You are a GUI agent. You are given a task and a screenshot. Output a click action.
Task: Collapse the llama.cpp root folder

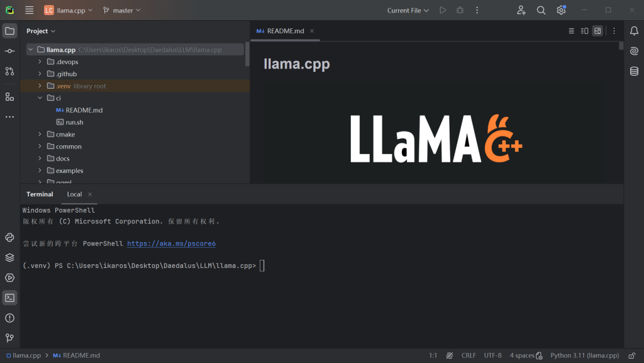click(x=30, y=50)
